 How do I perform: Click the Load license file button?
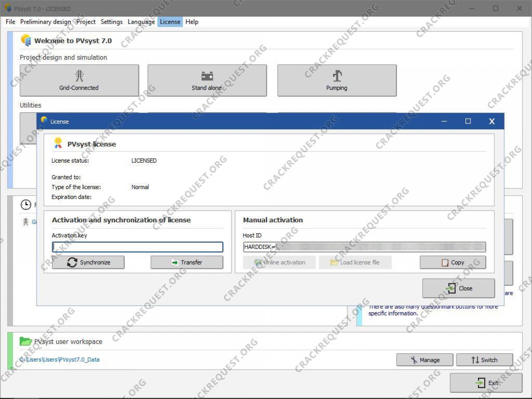(x=355, y=262)
